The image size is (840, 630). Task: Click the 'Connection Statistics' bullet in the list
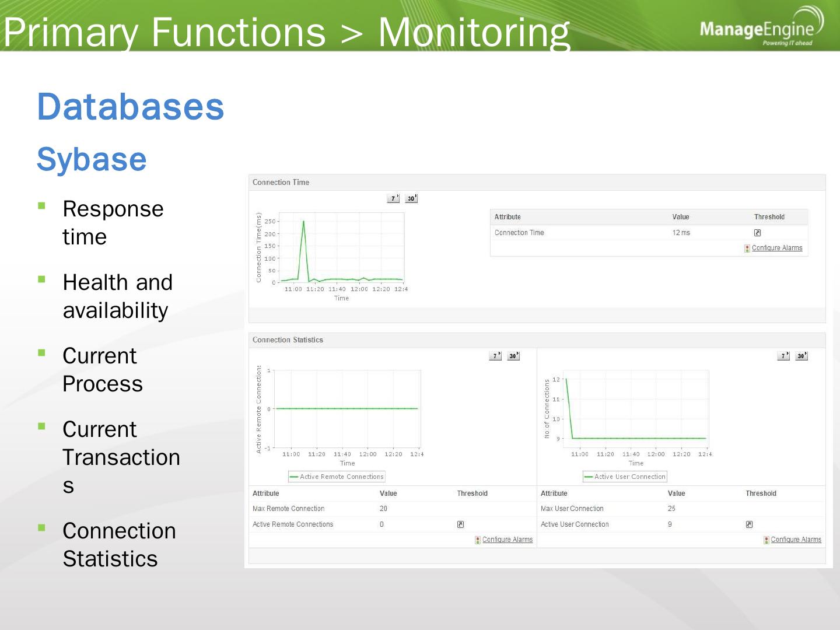pos(119,545)
